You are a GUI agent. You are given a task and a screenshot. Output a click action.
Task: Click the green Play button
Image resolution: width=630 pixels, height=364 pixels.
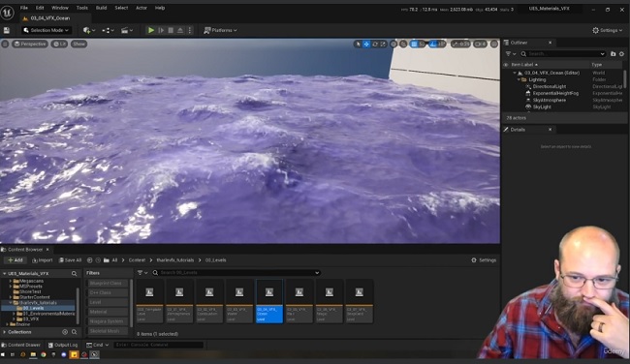click(x=151, y=30)
